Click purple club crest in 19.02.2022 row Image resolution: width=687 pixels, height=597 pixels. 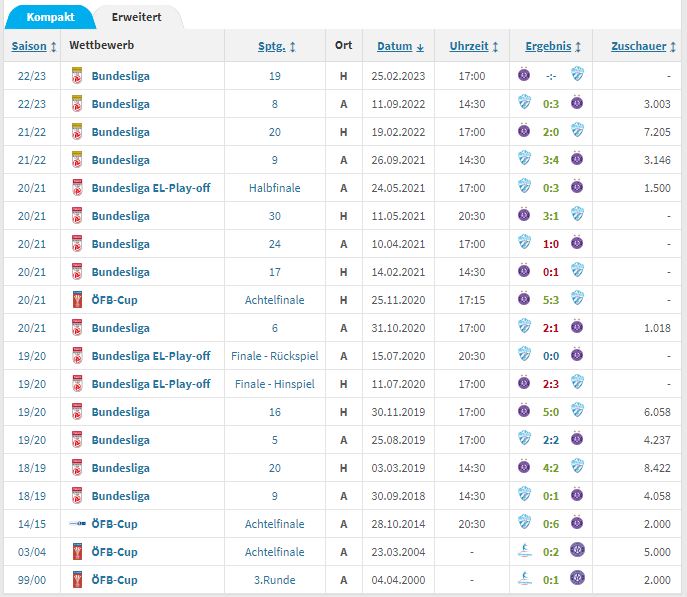tap(524, 131)
